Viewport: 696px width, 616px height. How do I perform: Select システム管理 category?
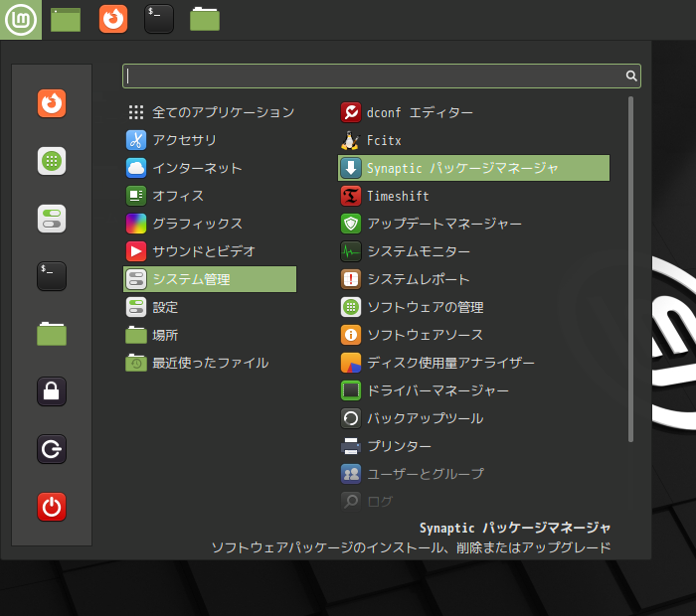click(x=210, y=279)
